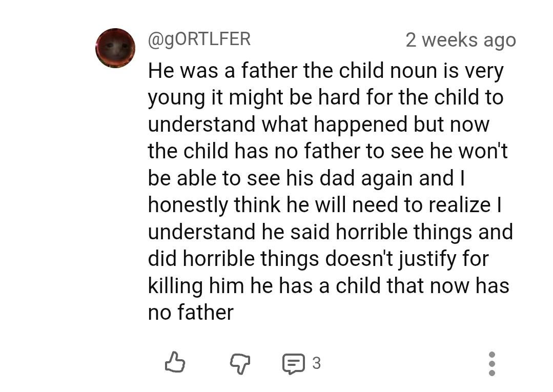Visit the @gORTLFER channel username link

(199, 39)
